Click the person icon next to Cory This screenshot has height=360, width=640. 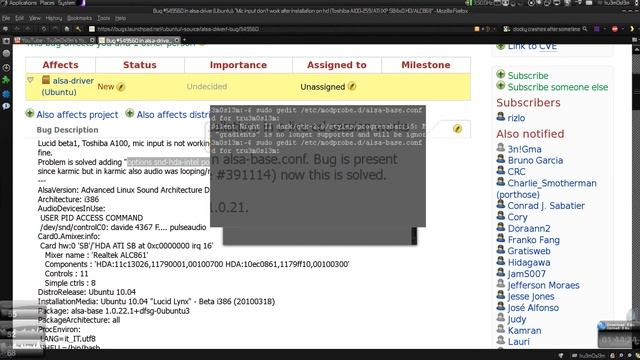click(501, 216)
